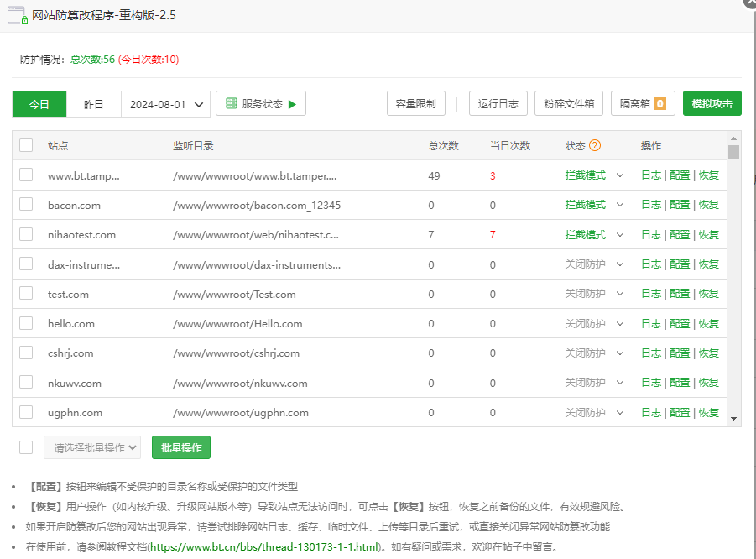The width and height of the screenshot is (756, 559).
Task: Switch to the 今日 tab
Action: 39,104
